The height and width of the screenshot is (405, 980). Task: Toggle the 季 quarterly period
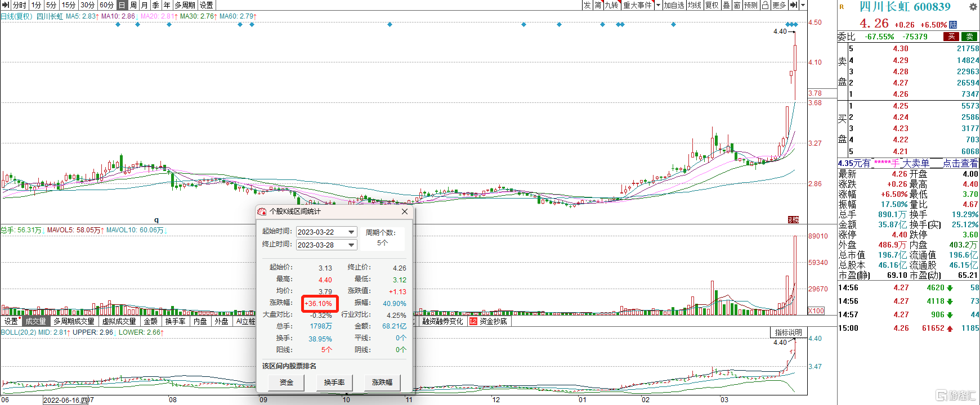click(156, 5)
